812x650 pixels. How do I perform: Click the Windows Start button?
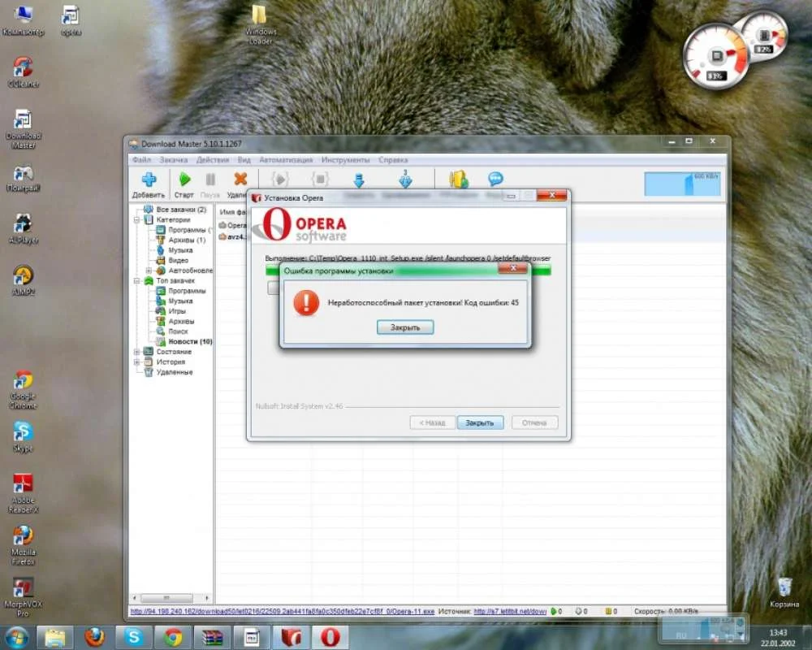click(x=15, y=637)
